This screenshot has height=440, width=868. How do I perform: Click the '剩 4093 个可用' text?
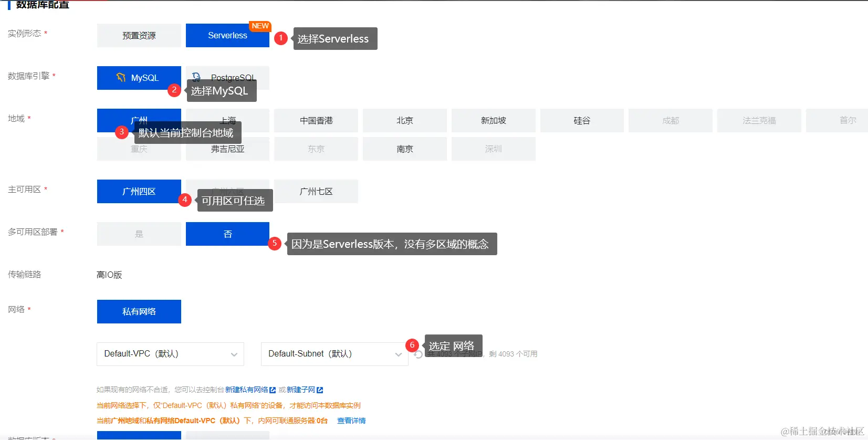point(513,354)
